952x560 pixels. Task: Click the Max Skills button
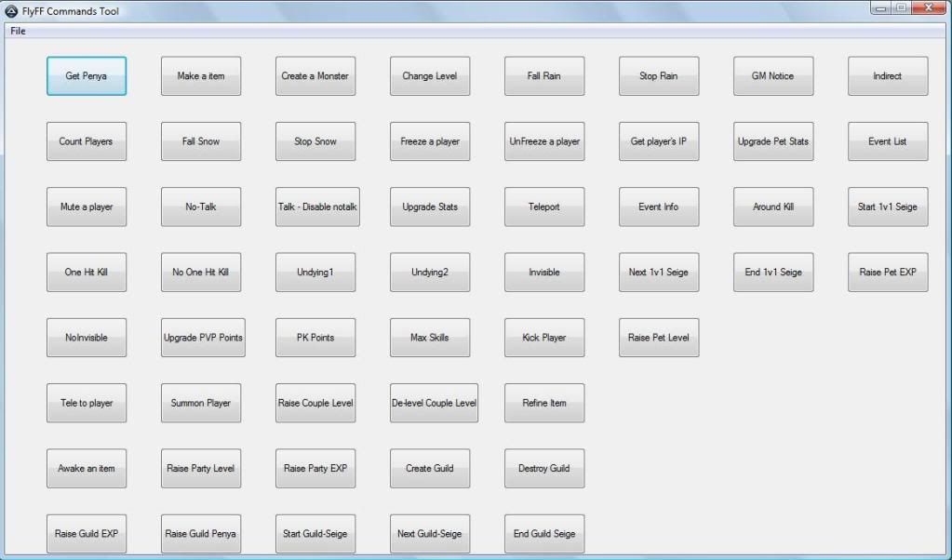[x=430, y=338]
